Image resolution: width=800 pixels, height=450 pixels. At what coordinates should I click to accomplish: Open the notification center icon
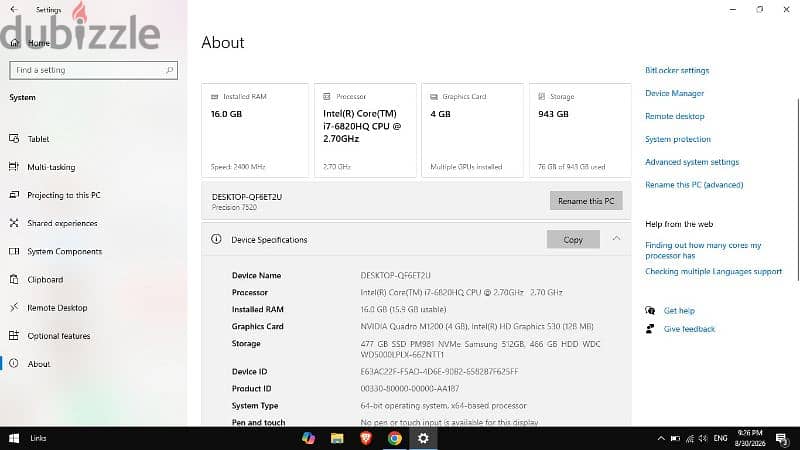pyautogui.click(x=782, y=438)
